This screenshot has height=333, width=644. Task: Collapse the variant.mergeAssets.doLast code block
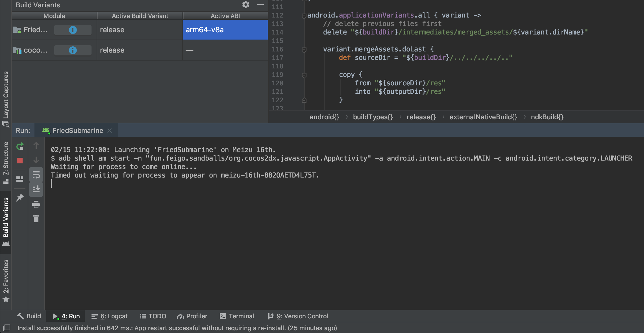304,49
